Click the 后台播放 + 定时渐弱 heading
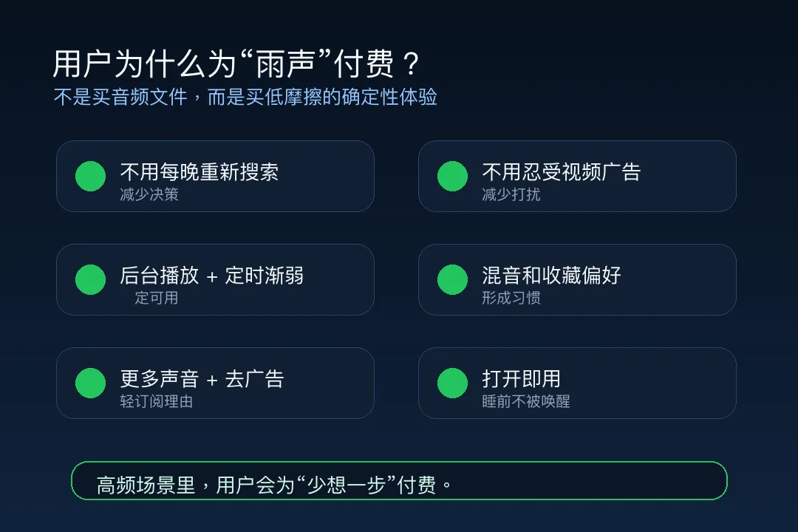Screen dimensions: 798x532 coord(212,276)
